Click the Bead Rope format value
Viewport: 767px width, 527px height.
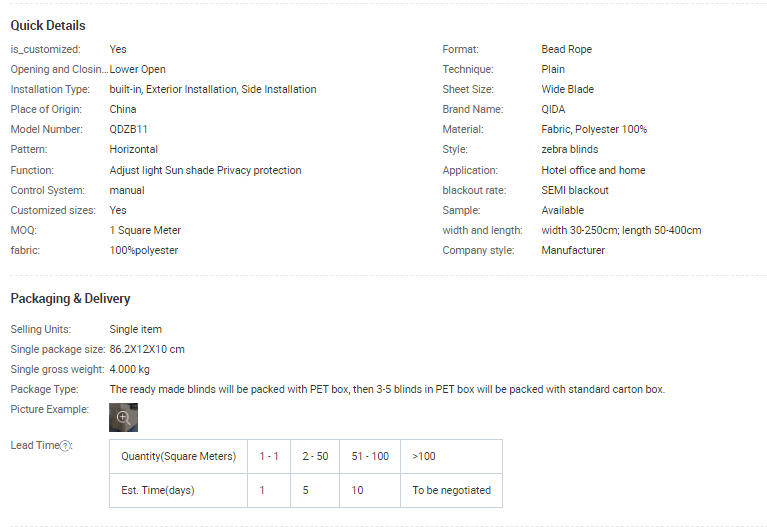tap(567, 50)
